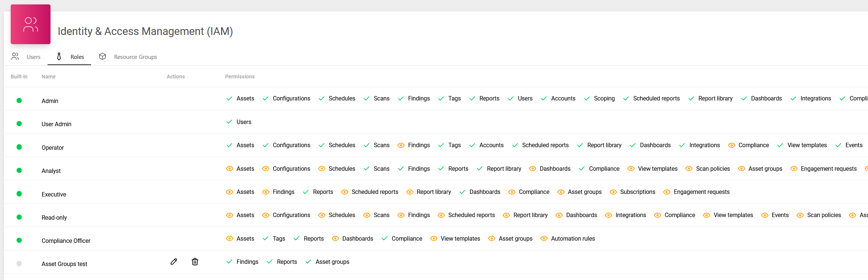
Task: Delete the Asset Groups test role
Action: coord(195,262)
